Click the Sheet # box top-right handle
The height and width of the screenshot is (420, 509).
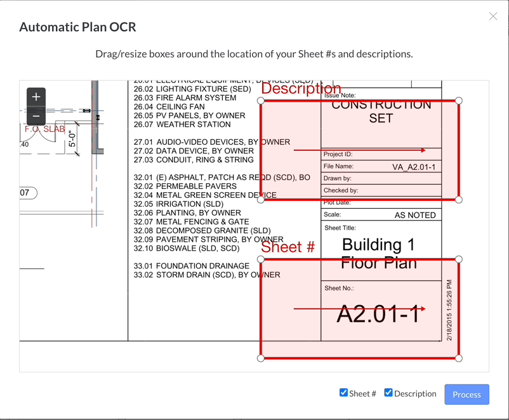click(459, 259)
